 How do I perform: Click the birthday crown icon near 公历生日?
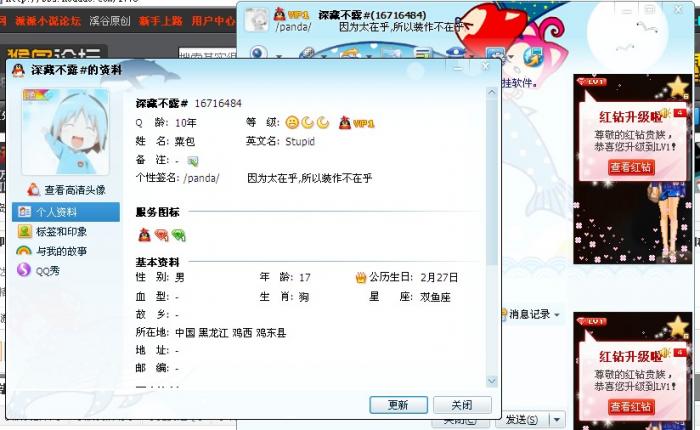361,278
